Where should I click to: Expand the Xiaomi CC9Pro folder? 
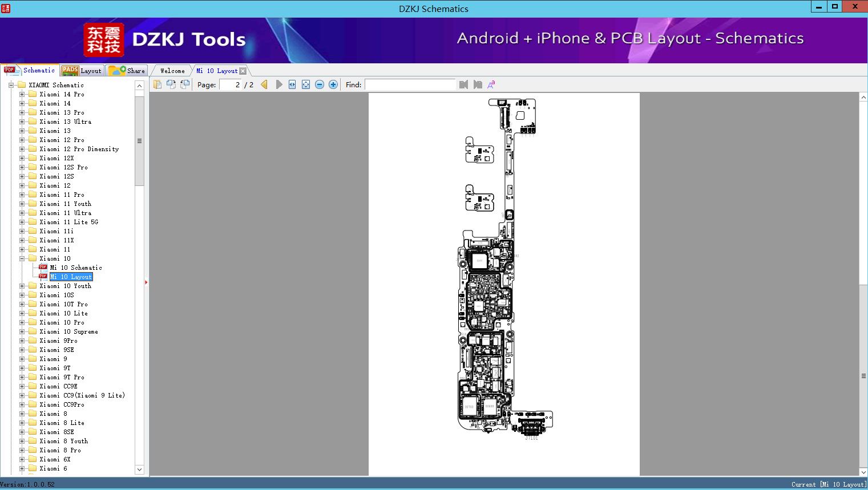[22, 404]
